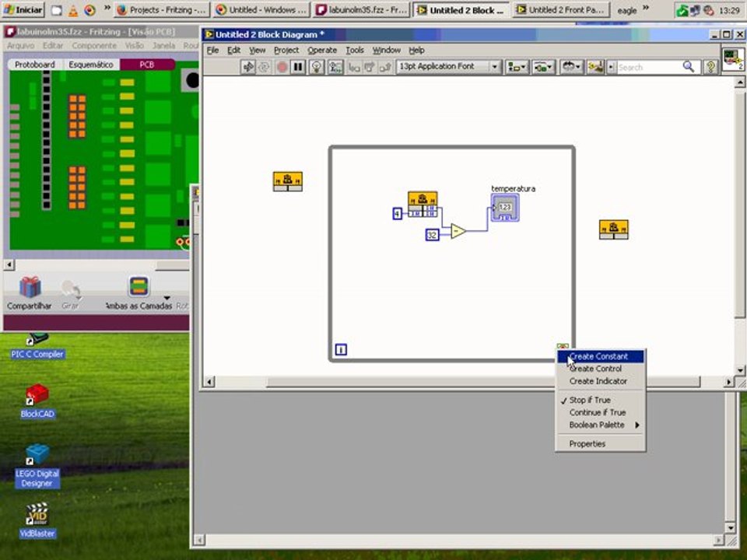Click Compartilhar button in Fritzing
Viewport: 747px width, 560px height.
pyautogui.click(x=30, y=293)
